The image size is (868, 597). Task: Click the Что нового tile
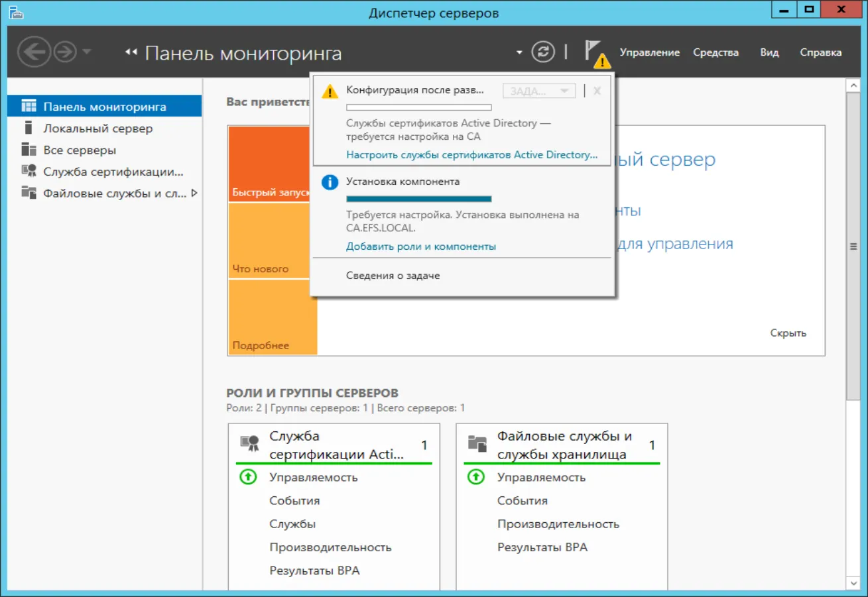[270, 241]
